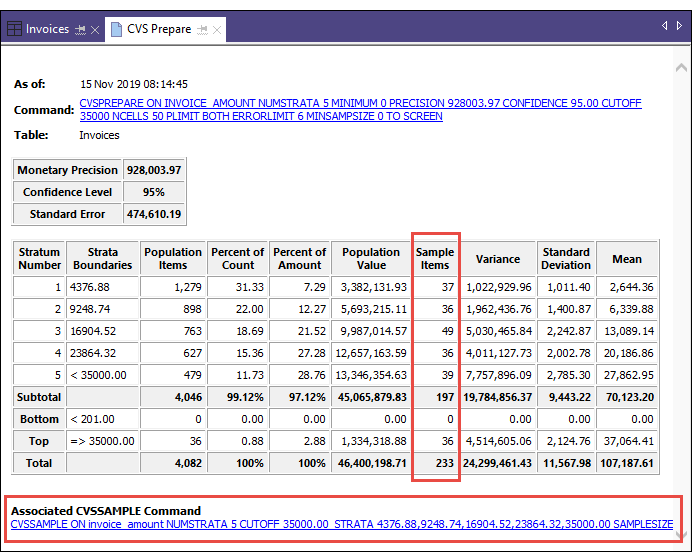This screenshot has width=692, height=552.
Task: Click the Invoices table icon
Action: [x=15, y=29]
